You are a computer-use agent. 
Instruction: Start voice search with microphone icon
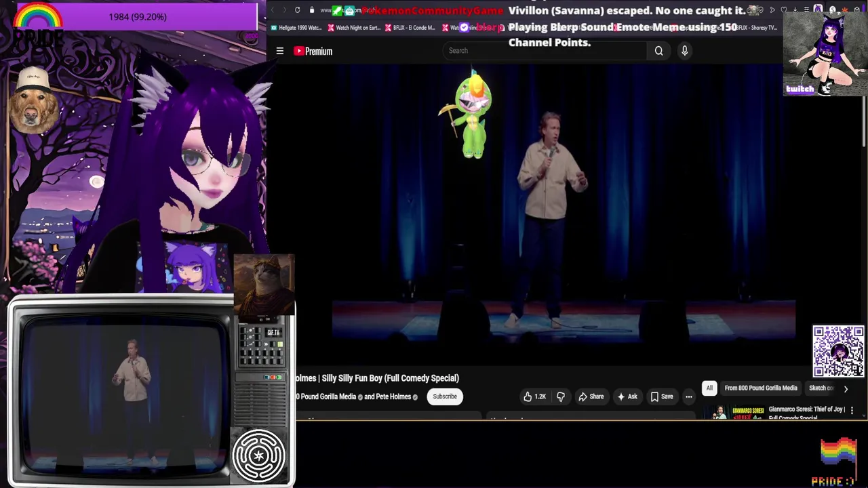pos(684,51)
